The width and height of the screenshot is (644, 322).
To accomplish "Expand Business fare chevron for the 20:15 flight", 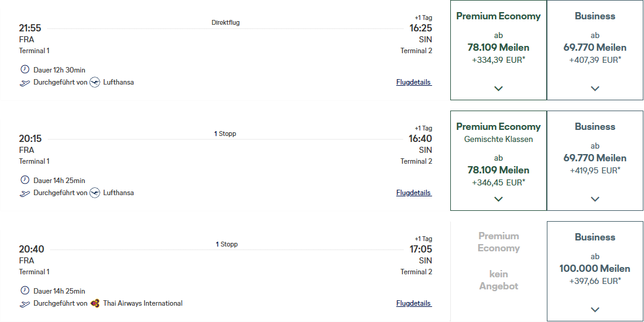I will 595,199.
